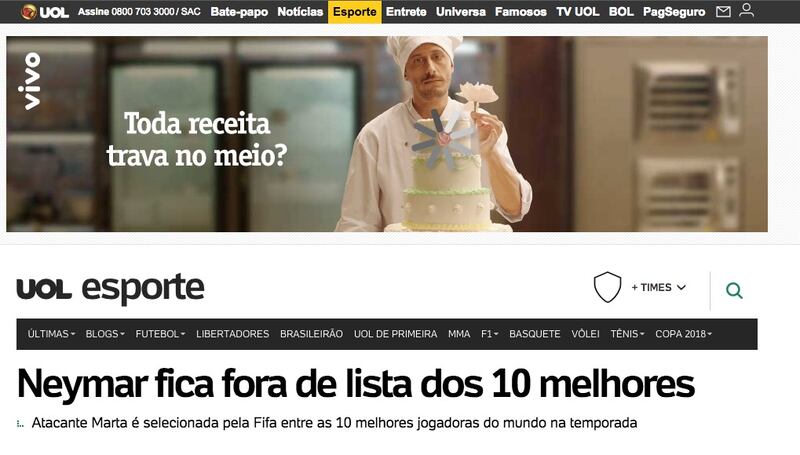
Task: Click the UOL logo in top bar
Action: click(45, 12)
